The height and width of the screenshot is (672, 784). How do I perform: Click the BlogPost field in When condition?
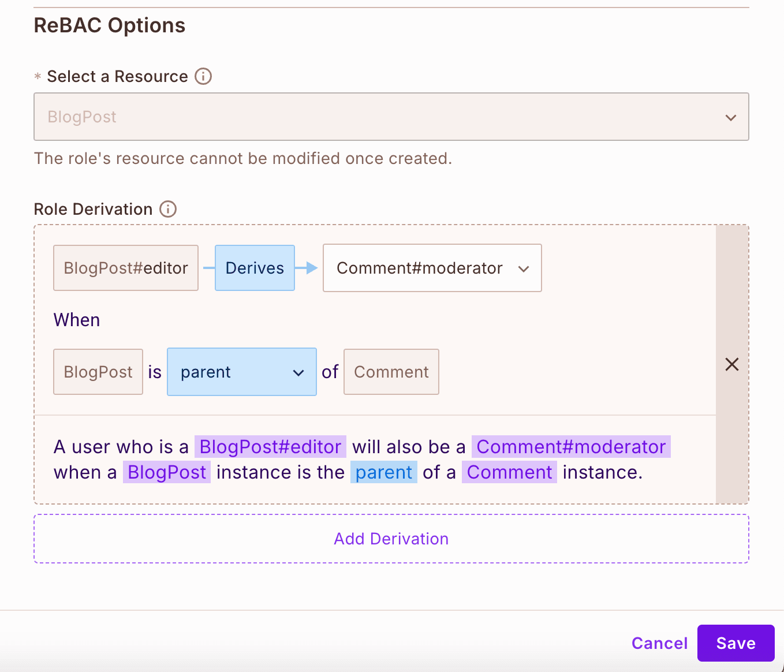click(98, 372)
